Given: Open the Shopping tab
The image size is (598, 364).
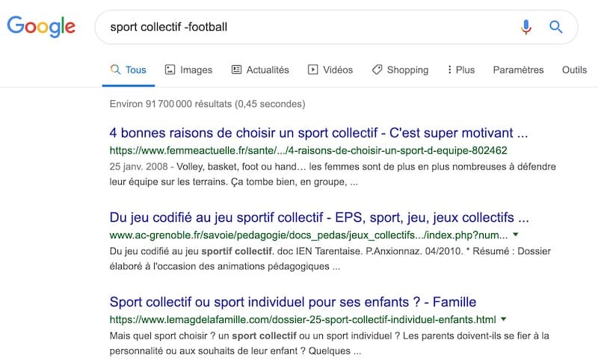Looking at the screenshot, I should click(x=407, y=70).
